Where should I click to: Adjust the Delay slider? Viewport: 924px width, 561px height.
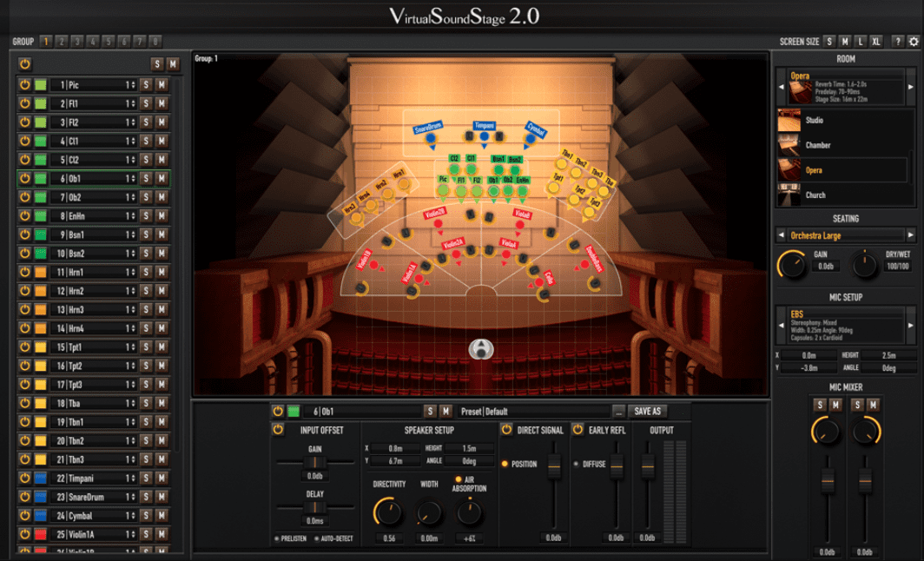(x=314, y=507)
